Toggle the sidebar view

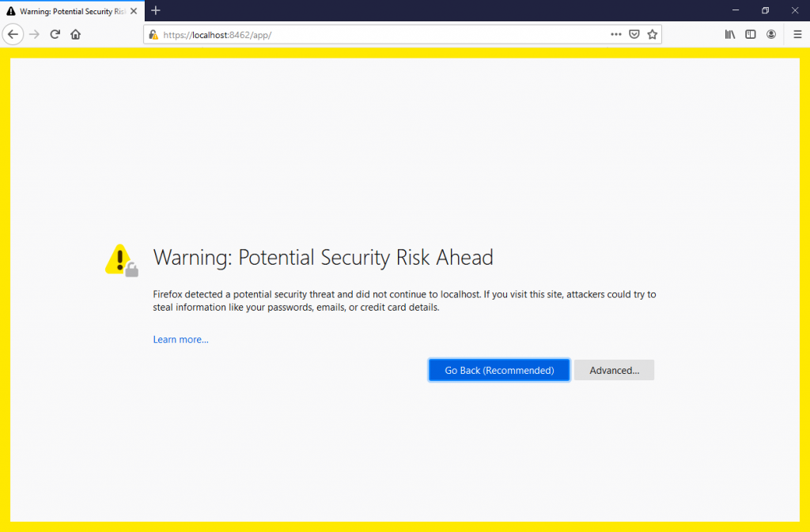[749, 34]
